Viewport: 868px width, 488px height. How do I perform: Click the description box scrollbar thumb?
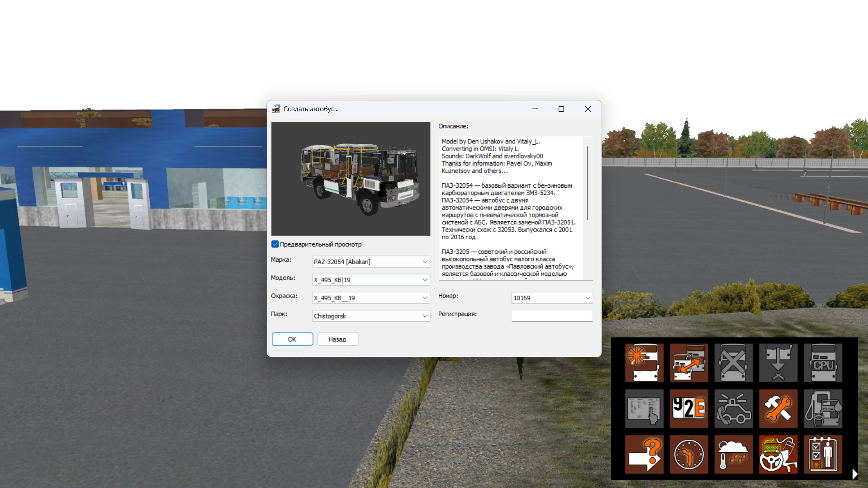pyautogui.click(x=588, y=183)
